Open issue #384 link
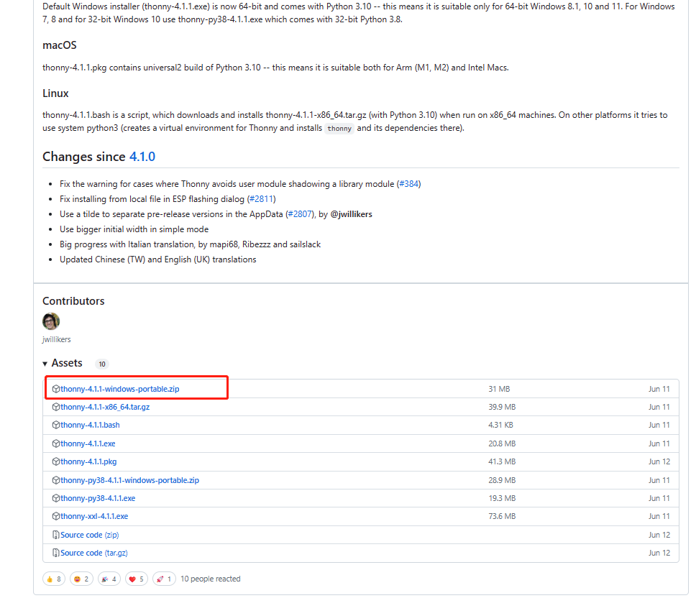Screen dimensions: 696x616 (408, 184)
